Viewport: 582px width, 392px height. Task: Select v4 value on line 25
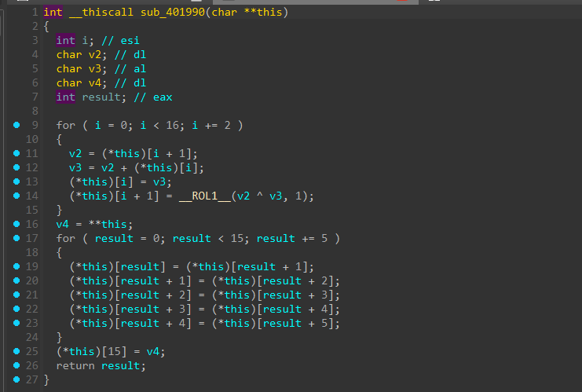pos(153,351)
